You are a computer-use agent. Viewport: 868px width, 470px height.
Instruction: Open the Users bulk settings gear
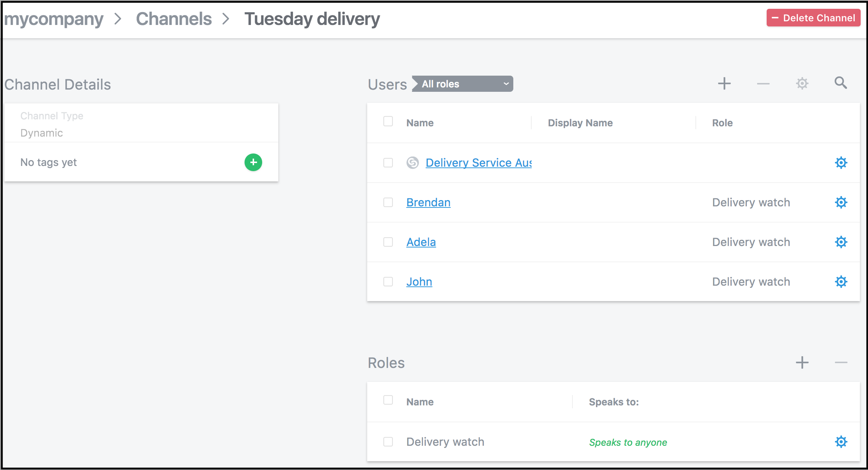pos(802,84)
